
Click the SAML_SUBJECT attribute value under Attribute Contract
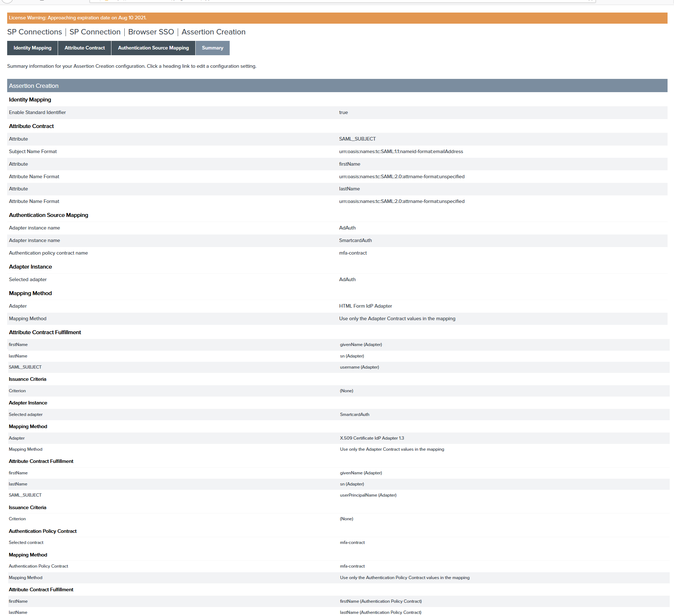point(357,139)
